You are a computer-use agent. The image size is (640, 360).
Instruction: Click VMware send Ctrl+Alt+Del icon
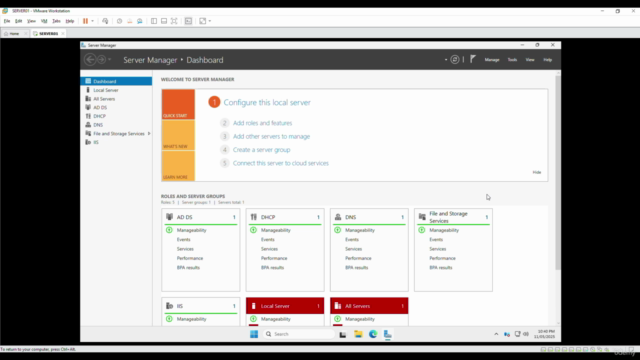pyautogui.click(x=105, y=21)
